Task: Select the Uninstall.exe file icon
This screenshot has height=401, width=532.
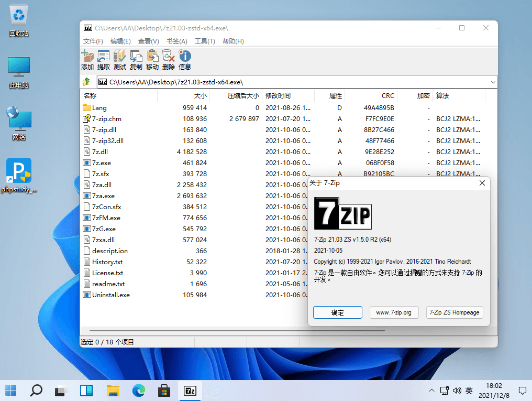Action: pos(87,295)
